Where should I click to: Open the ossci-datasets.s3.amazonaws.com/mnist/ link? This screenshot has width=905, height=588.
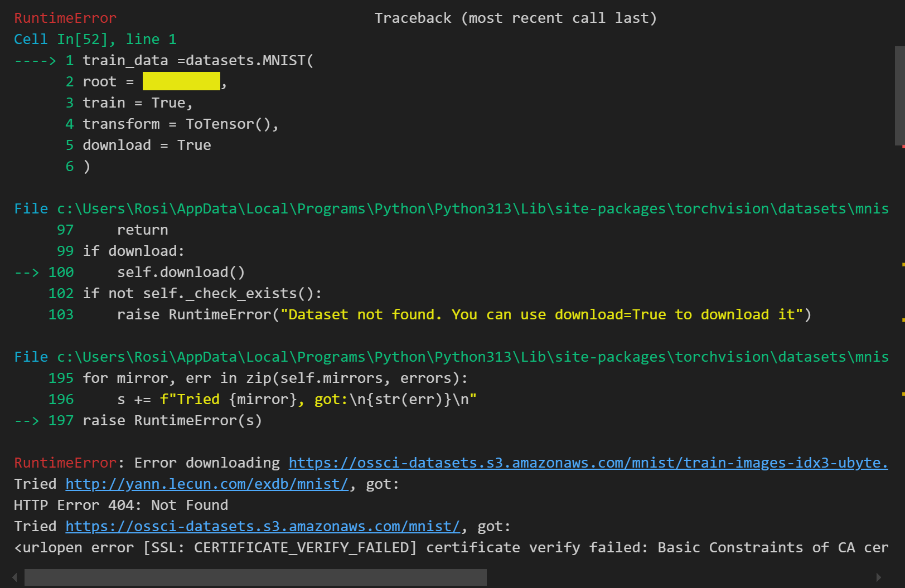(x=263, y=527)
